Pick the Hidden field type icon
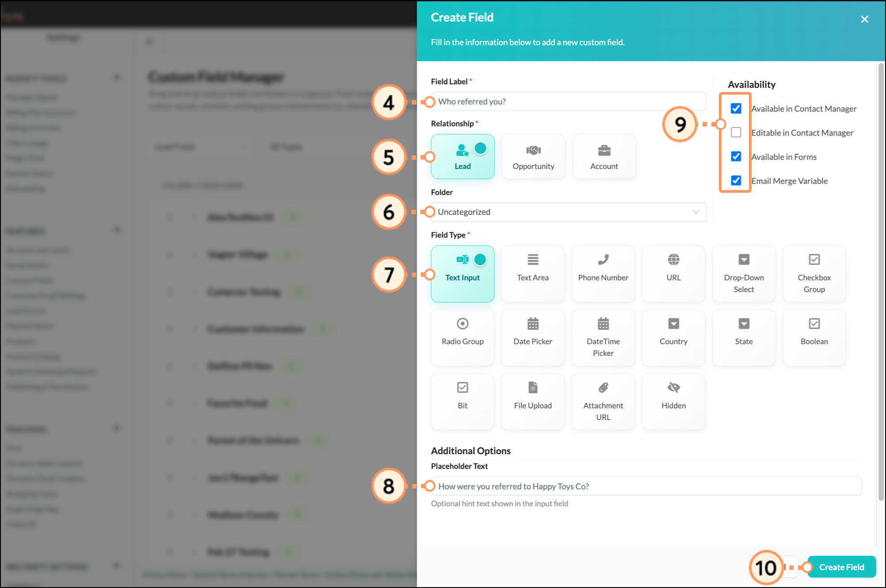 tap(673, 388)
